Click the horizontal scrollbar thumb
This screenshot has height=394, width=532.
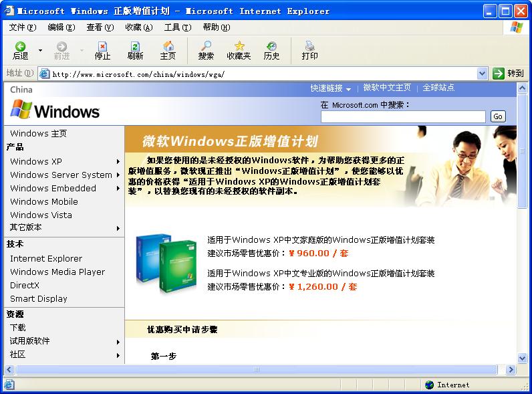coord(257,369)
